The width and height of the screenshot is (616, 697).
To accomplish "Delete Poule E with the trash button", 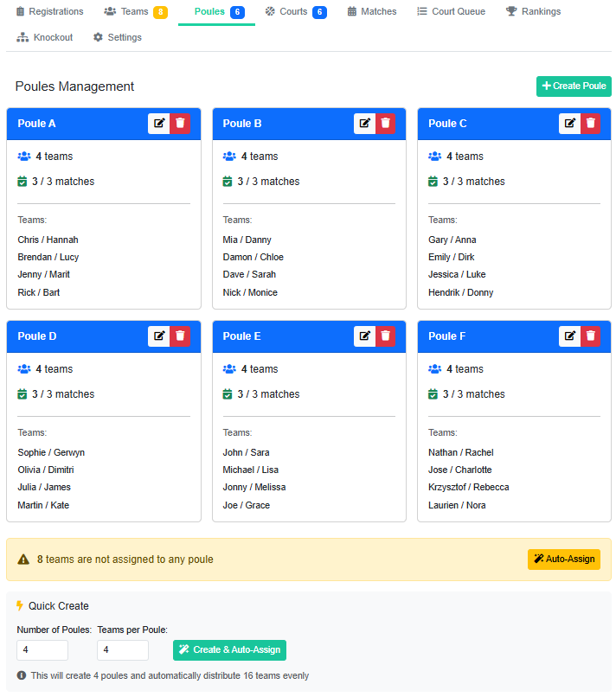I will pyautogui.click(x=386, y=336).
